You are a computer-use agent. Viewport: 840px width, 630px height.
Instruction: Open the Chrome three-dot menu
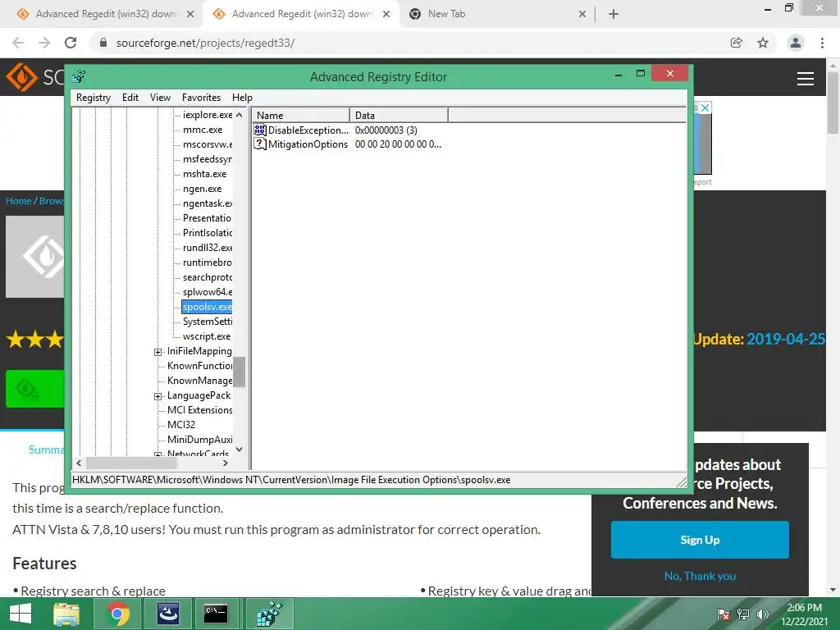pos(822,43)
